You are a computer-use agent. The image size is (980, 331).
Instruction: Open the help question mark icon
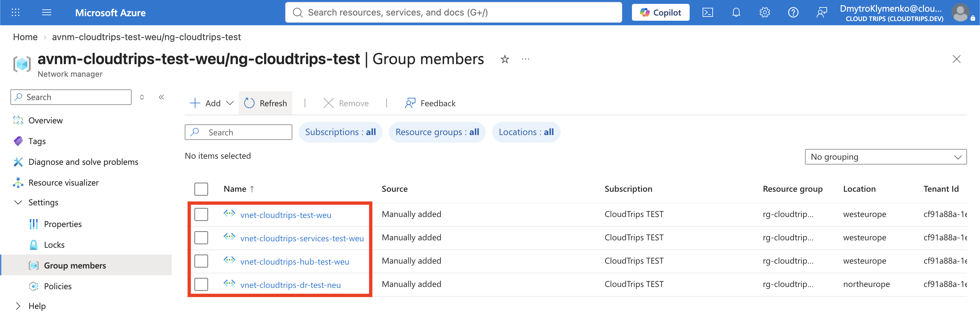tap(793, 13)
